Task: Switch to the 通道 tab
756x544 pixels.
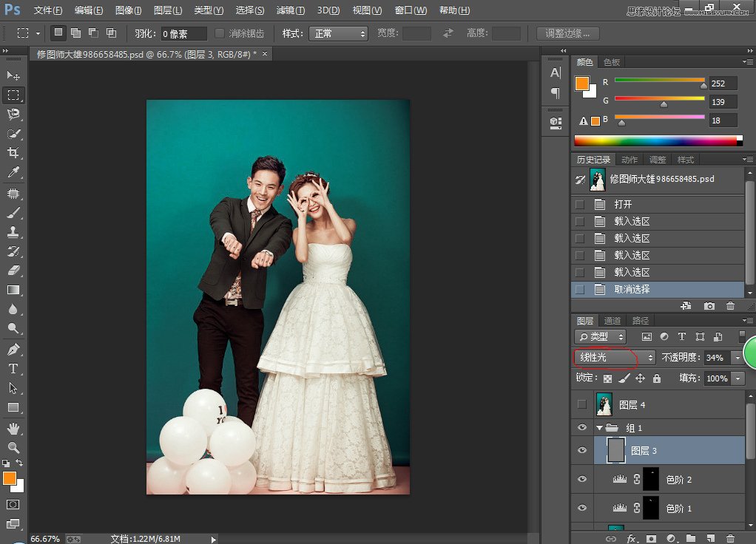Action: [x=612, y=321]
